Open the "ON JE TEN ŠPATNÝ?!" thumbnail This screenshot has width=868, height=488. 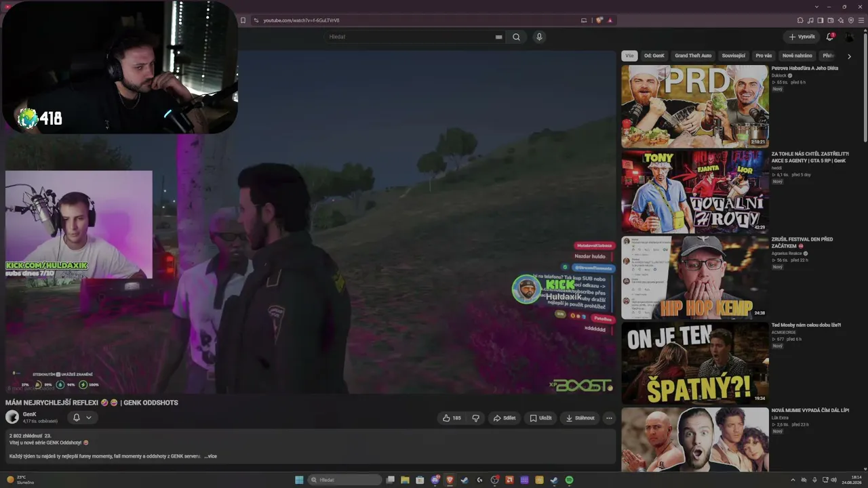(x=695, y=363)
